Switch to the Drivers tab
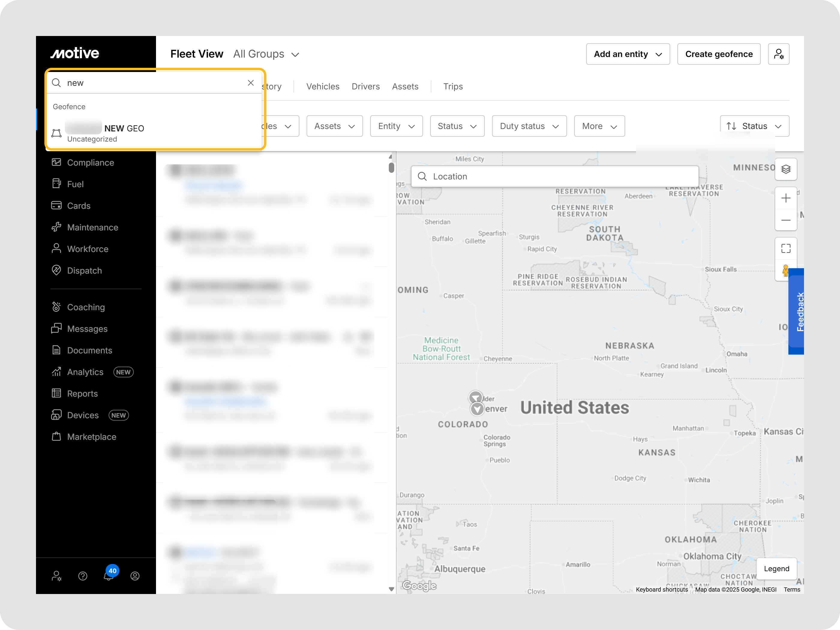This screenshot has width=840, height=630. pos(365,87)
